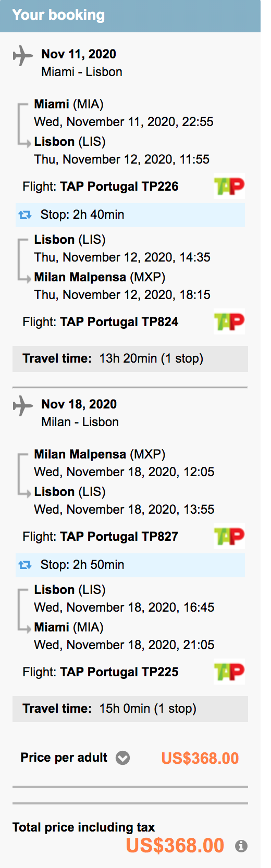Click the TAP logo next to flight TP226
The image size is (271, 868).
coord(229,187)
